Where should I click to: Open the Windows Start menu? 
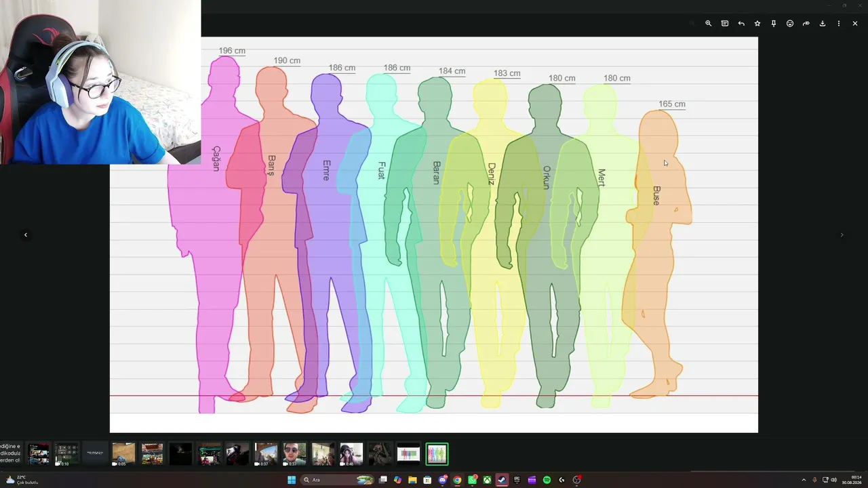292,480
